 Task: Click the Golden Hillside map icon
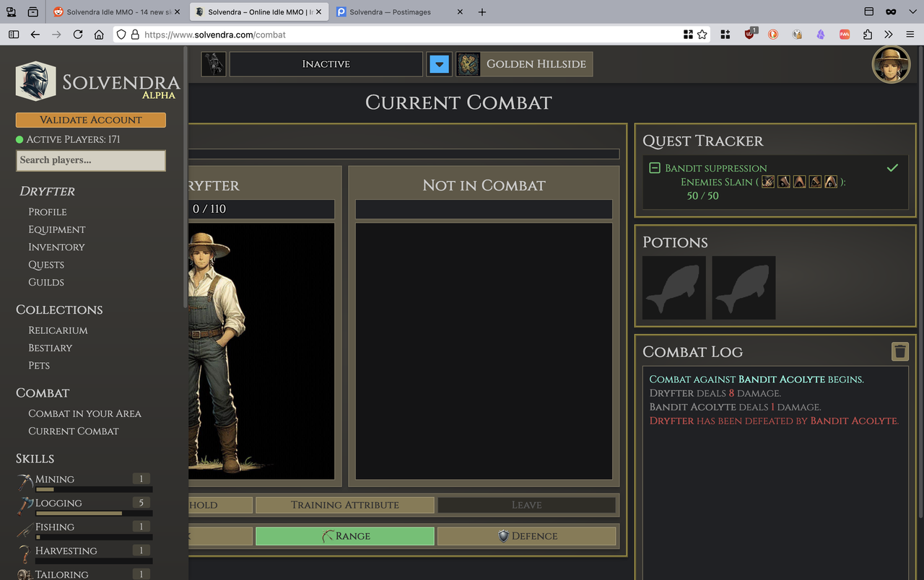point(467,63)
